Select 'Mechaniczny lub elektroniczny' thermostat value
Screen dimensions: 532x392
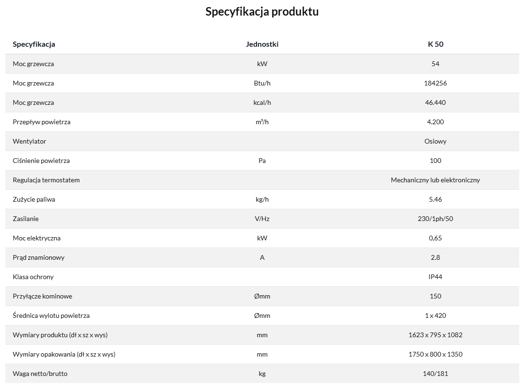pyautogui.click(x=435, y=180)
